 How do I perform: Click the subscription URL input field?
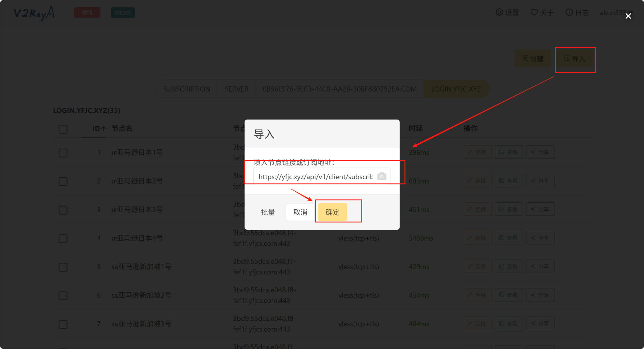[x=315, y=177]
